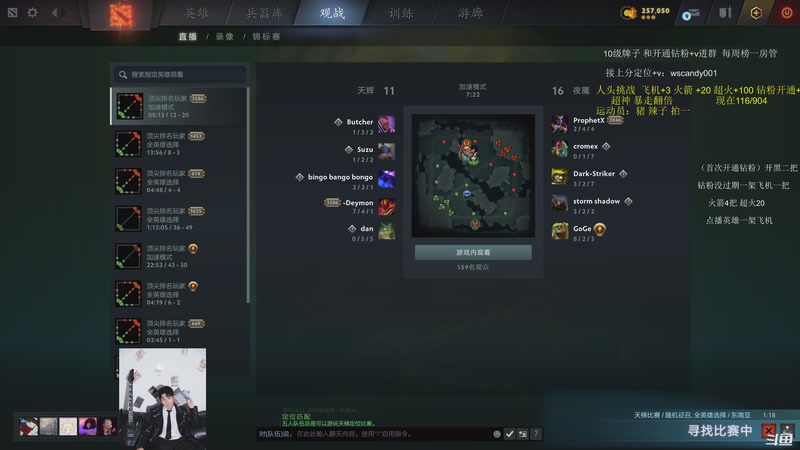Open the settings gear icon
800x450 pixels.
[x=32, y=12]
